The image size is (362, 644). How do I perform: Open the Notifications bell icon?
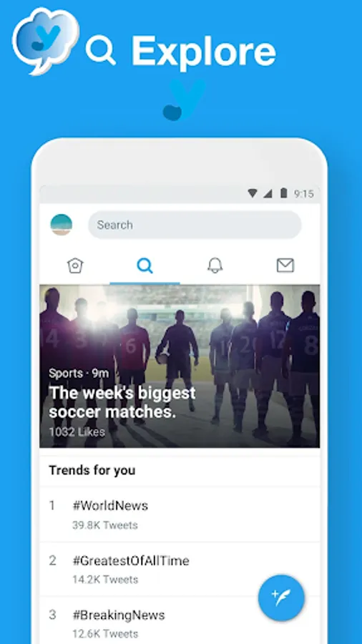[x=215, y=265]
